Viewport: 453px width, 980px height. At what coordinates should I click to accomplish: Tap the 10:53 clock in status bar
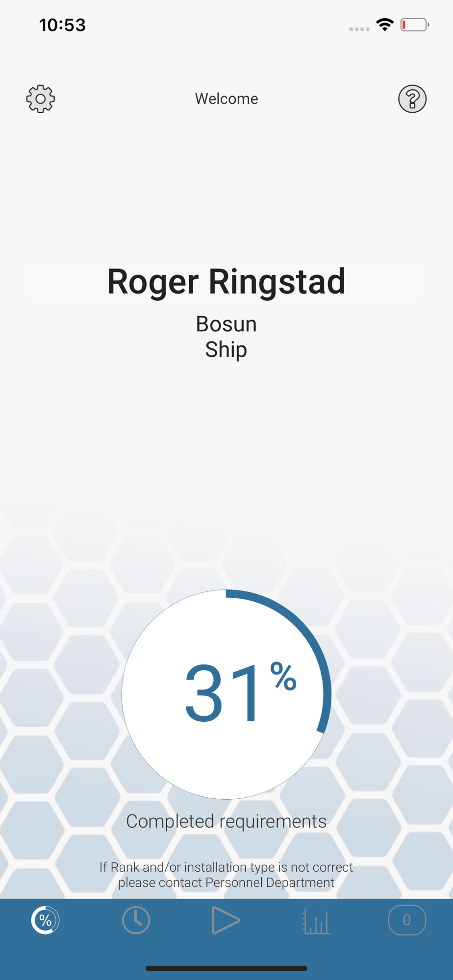point(62,25)
